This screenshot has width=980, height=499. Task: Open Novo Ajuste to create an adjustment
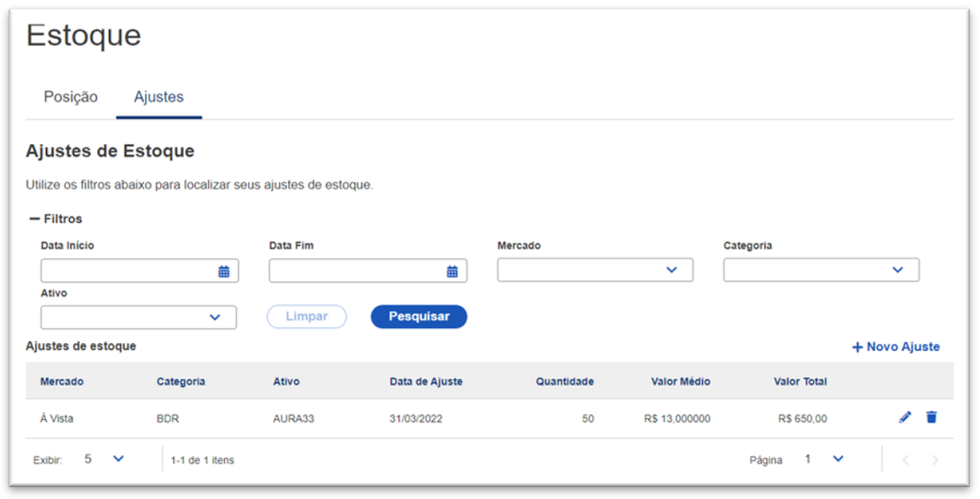click(x=902, y=347)
